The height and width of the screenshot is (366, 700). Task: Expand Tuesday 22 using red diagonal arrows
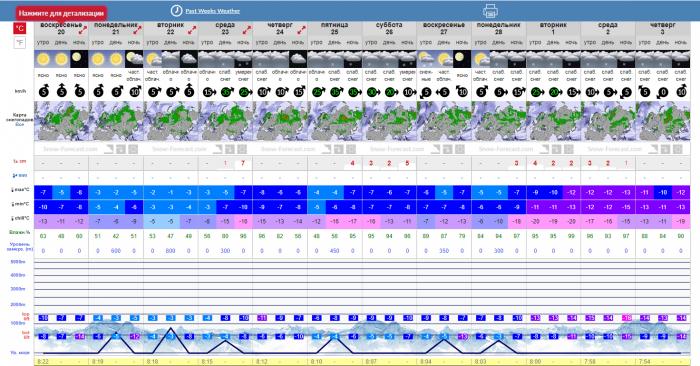pyautogui.click(x=192, y=30)
